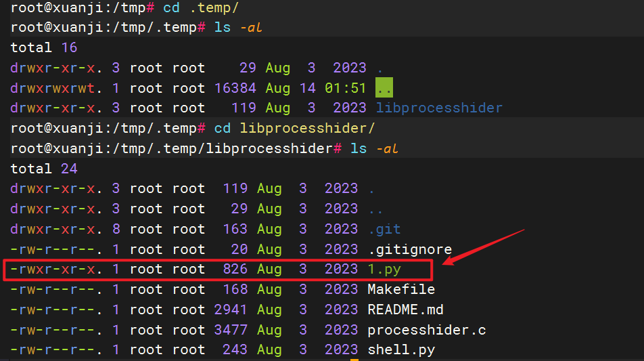Click the '-rwxr-xr-x.' permissions of 1.py

click(x=56, y=270)
